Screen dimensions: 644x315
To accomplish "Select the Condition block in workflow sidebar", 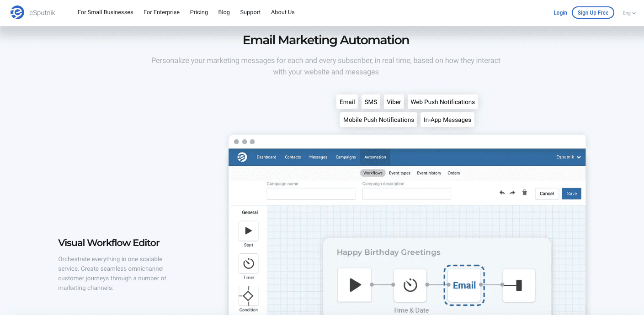I will [248, 296].
